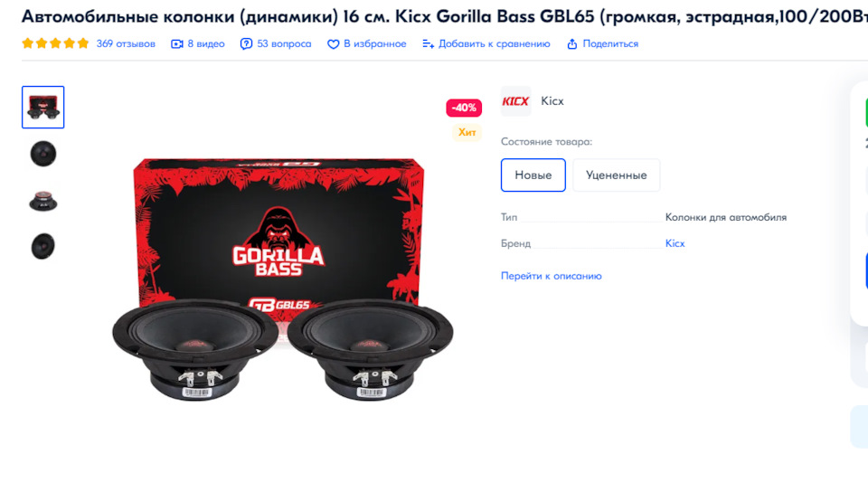Click the heart favorites icon
Screen dimensions: 868x483
(334, 43)
